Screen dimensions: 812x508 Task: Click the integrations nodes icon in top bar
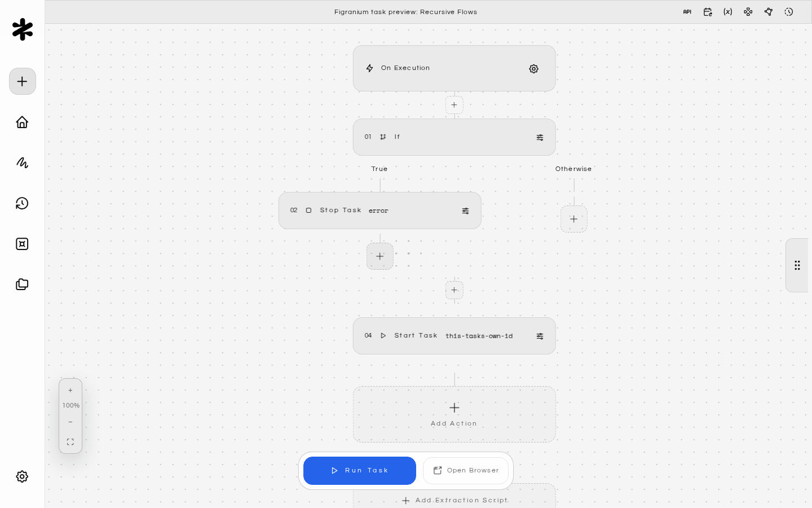(748, 12)
